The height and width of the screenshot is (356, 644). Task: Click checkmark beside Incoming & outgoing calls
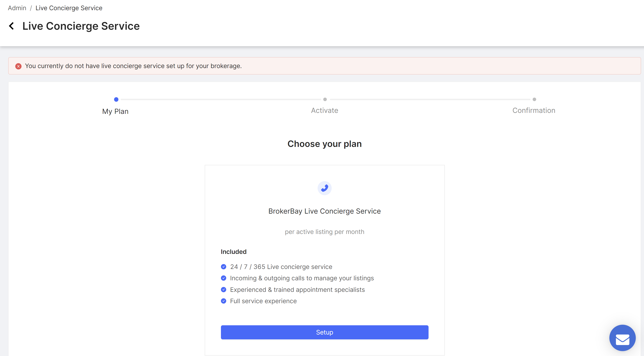223,278
